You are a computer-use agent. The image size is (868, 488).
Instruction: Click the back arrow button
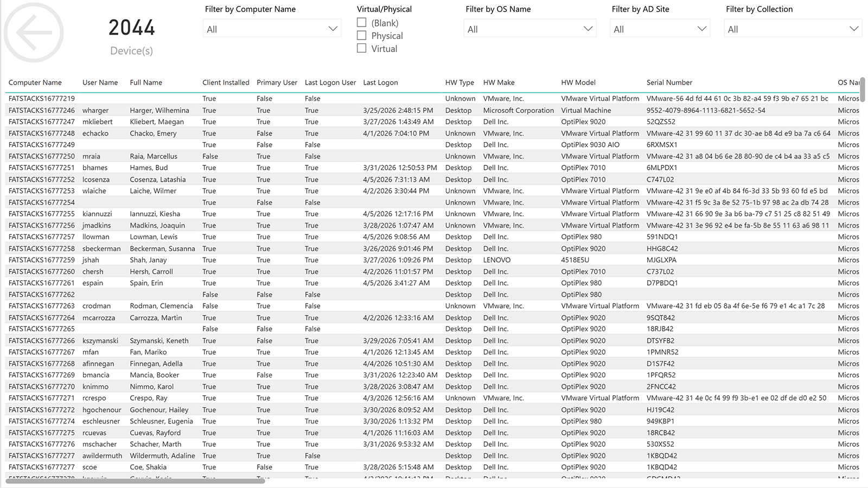tap(34, 33)
